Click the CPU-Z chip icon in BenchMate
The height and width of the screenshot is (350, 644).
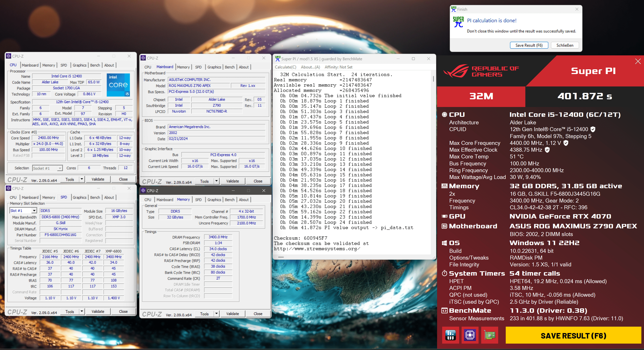pos(470,335)
